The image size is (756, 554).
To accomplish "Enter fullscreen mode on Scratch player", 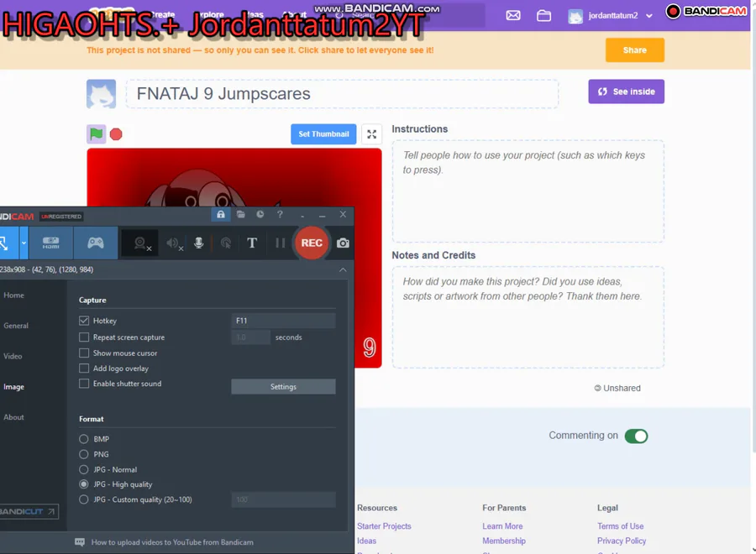I will tap(372, 134).
